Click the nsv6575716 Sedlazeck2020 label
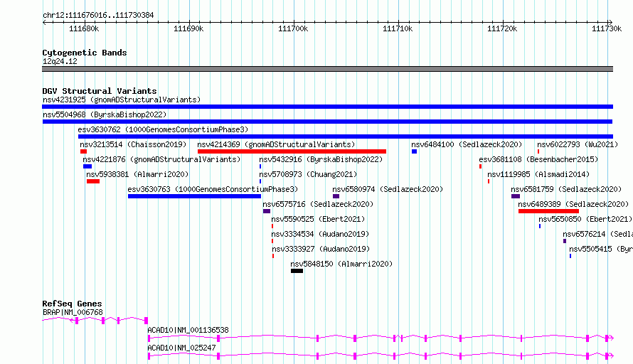This screenshot has width=633, height=364. click(318, 204)
